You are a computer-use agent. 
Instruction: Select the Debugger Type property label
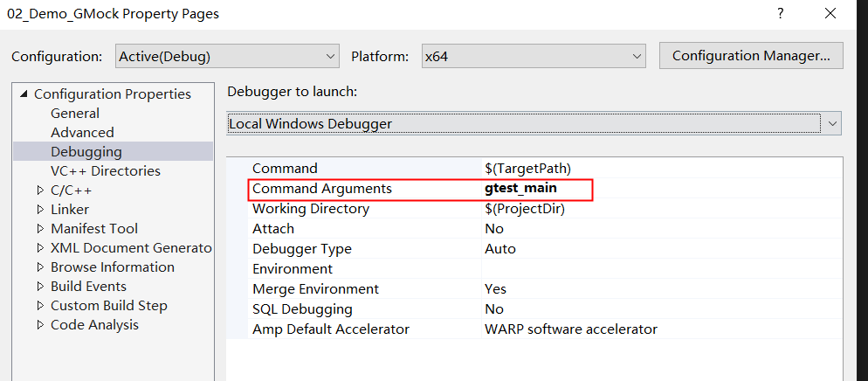[x=302, y=249]
